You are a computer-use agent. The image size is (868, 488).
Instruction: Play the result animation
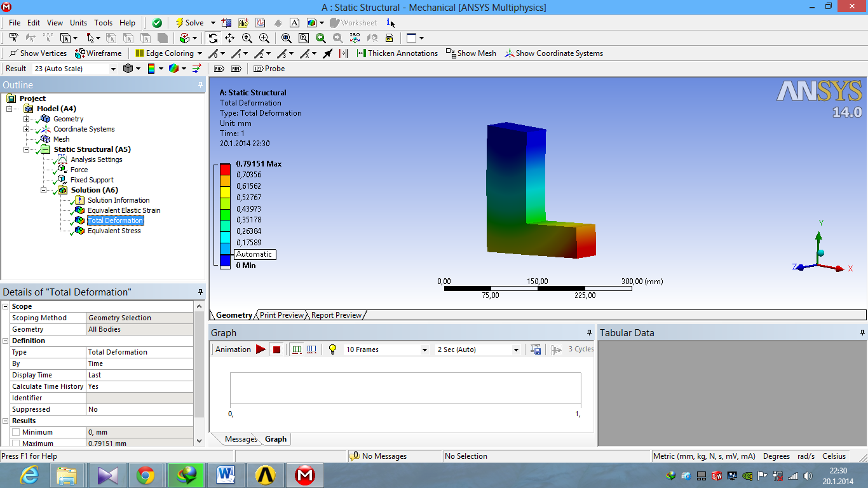click(x=261, y=349)
